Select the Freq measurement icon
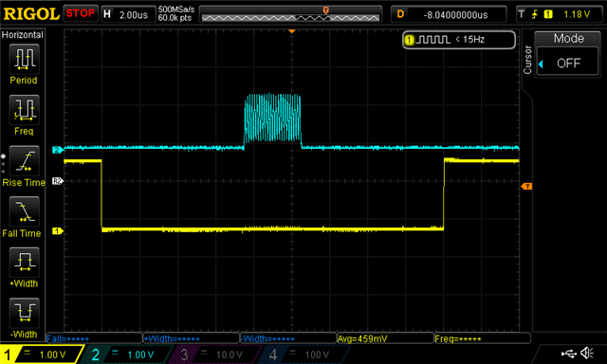 click(x=24, y=110)
